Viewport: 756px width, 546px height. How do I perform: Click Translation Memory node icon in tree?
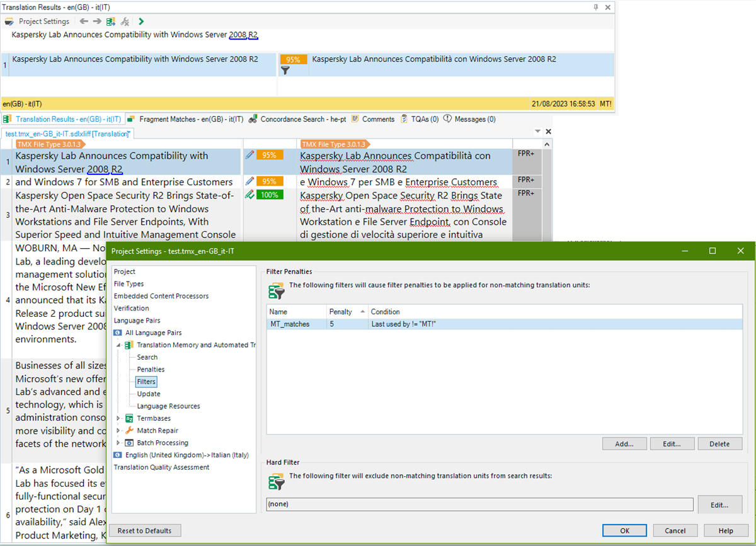[x=129, y=345]
